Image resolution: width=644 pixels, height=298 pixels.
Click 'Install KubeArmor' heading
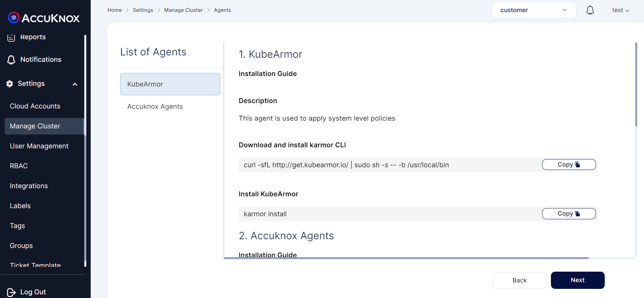(268, 194)
